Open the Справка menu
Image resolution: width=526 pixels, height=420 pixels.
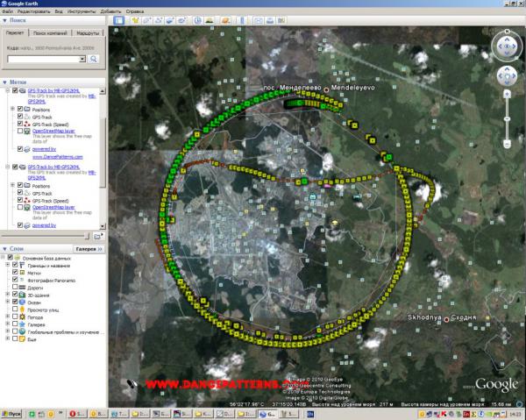coord(135,11)
